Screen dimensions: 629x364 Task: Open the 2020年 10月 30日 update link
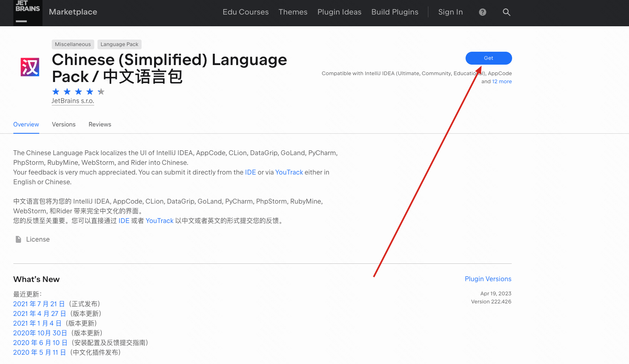(40, 333)
